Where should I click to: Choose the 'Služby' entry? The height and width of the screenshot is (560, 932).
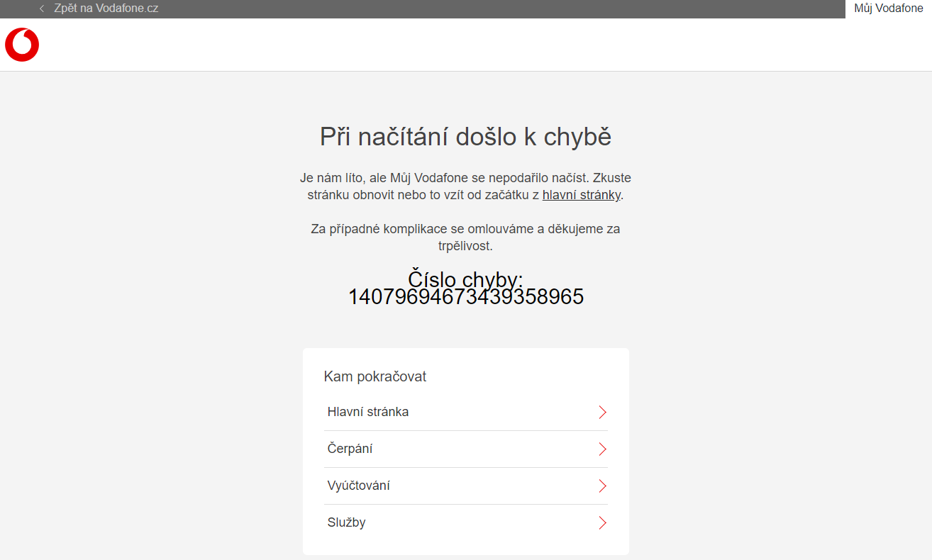347,522
